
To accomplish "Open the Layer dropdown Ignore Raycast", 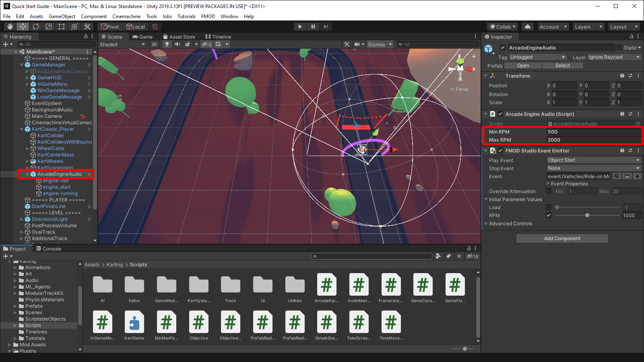I will (614, 57).
